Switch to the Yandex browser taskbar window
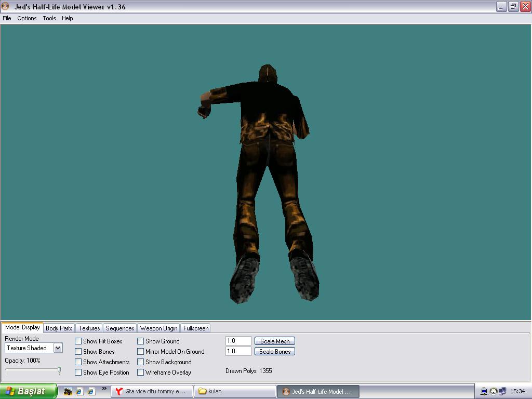This screenshot has height=399, width=532. click(x=152, y=392)
